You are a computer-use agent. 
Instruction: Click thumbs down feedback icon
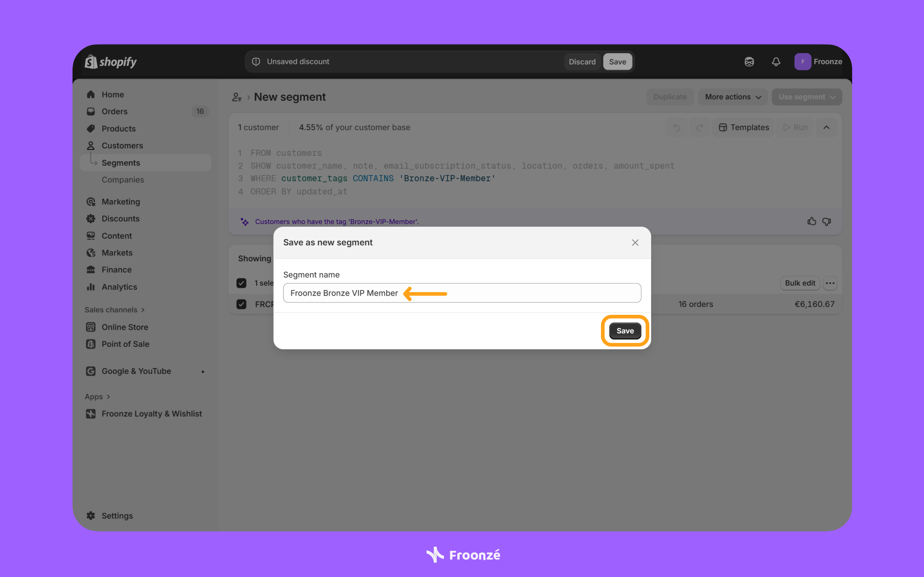[827, 221]
